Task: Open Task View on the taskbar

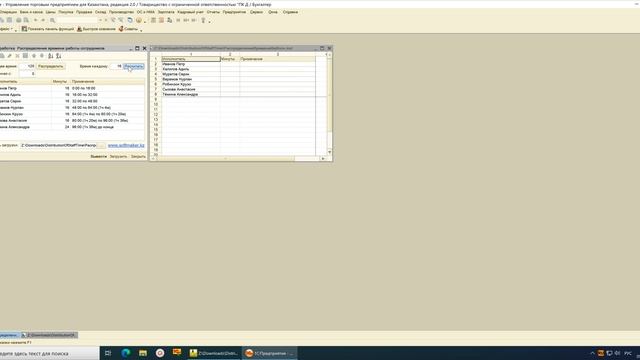Action: pyautogui.click(x=108, y=353)
